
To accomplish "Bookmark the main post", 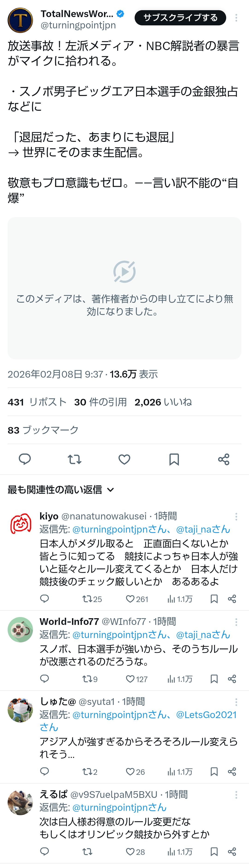I will [x=174, y=459].
